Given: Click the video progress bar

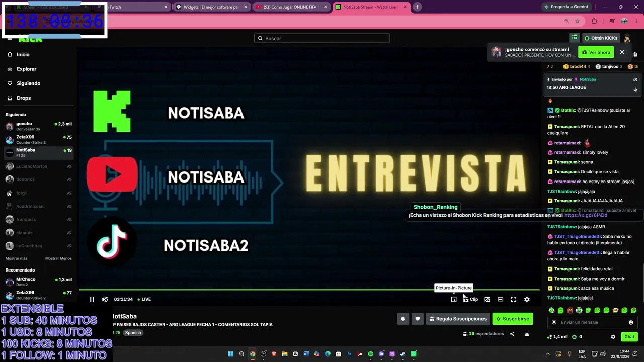Looking at the screenshot, I should [309, 290].
